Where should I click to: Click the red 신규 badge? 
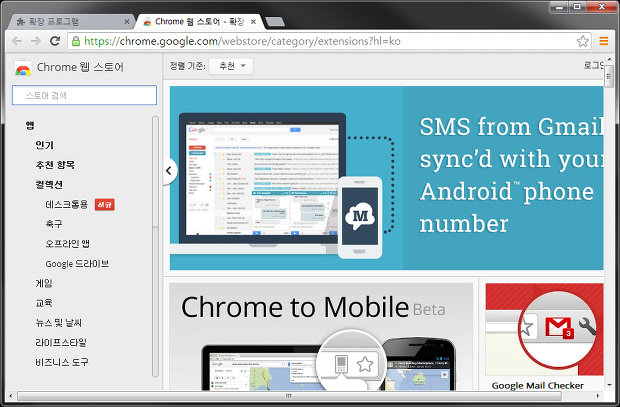point(105,204)
